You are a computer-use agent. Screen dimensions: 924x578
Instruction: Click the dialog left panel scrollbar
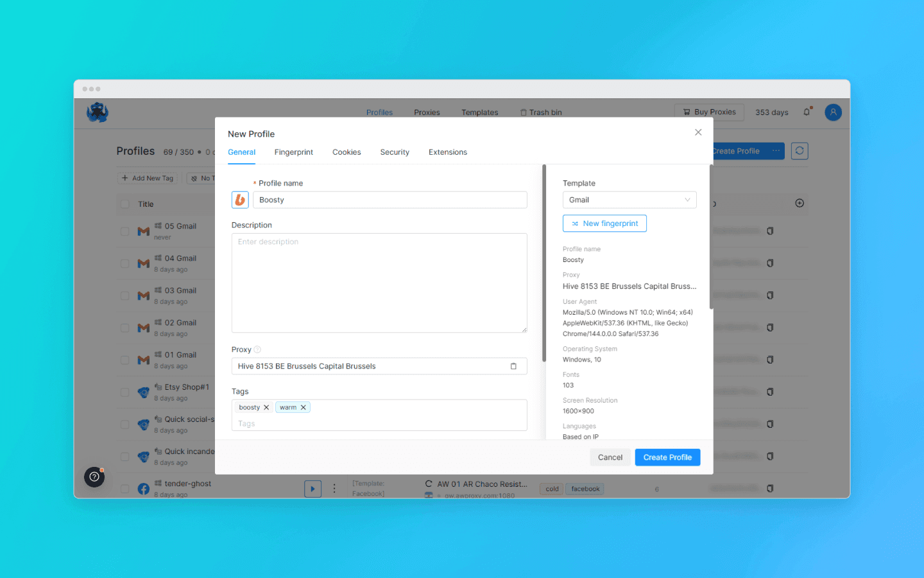pos(544,263)
